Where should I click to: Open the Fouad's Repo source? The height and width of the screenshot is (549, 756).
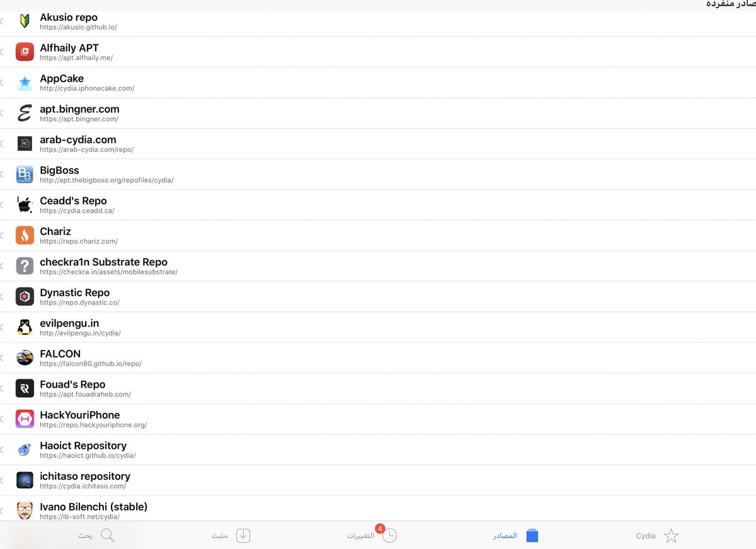(378, 388)
